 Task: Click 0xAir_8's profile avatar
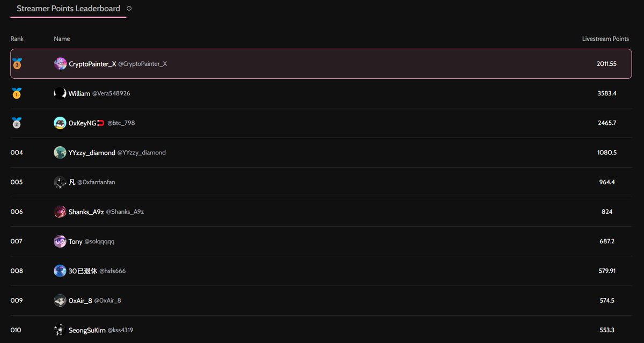(60, 300)
